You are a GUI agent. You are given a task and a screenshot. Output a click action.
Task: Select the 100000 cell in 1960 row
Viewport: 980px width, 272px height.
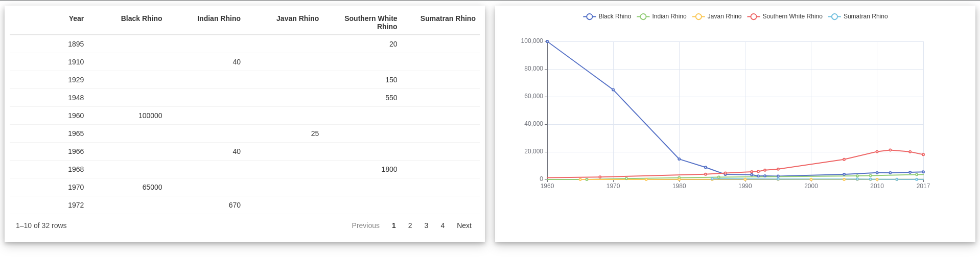coord(150,116)
